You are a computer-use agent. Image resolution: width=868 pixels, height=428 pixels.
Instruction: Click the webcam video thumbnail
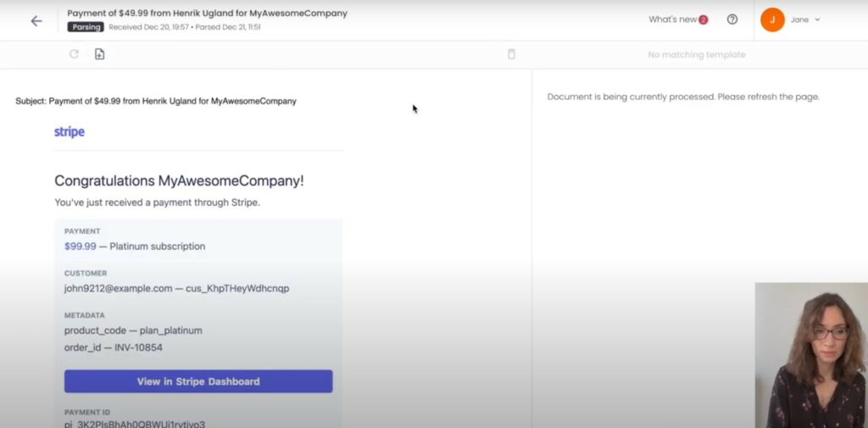[811, 355]
